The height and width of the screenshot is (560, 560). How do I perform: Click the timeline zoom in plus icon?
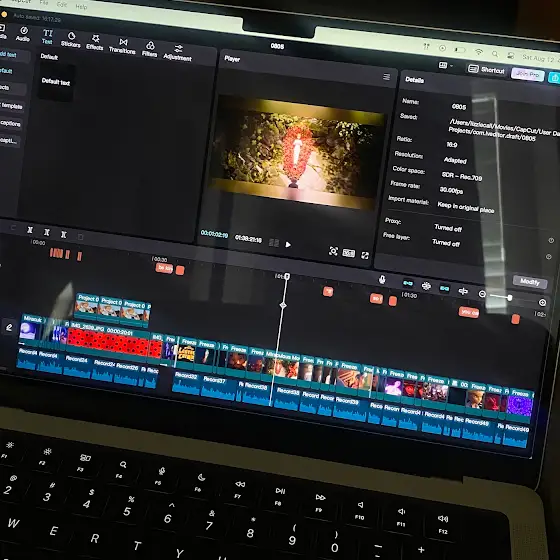542,302
